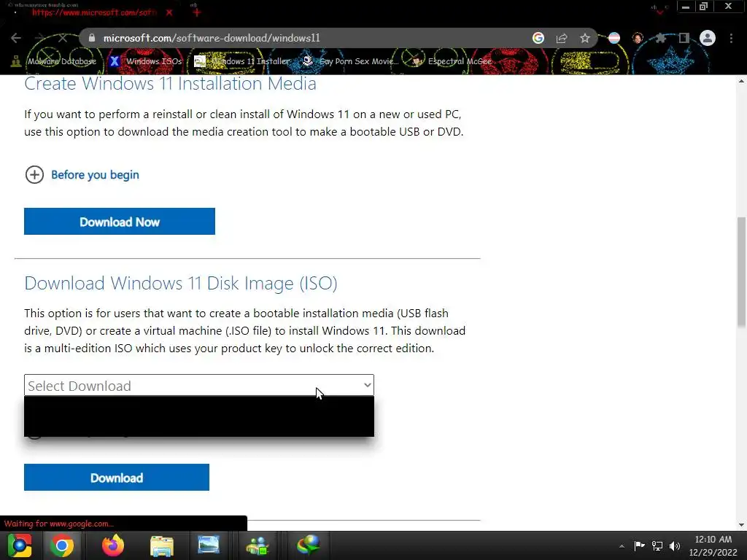
Task: Click the Google icon in the address bar
Action: coord(538,38)
